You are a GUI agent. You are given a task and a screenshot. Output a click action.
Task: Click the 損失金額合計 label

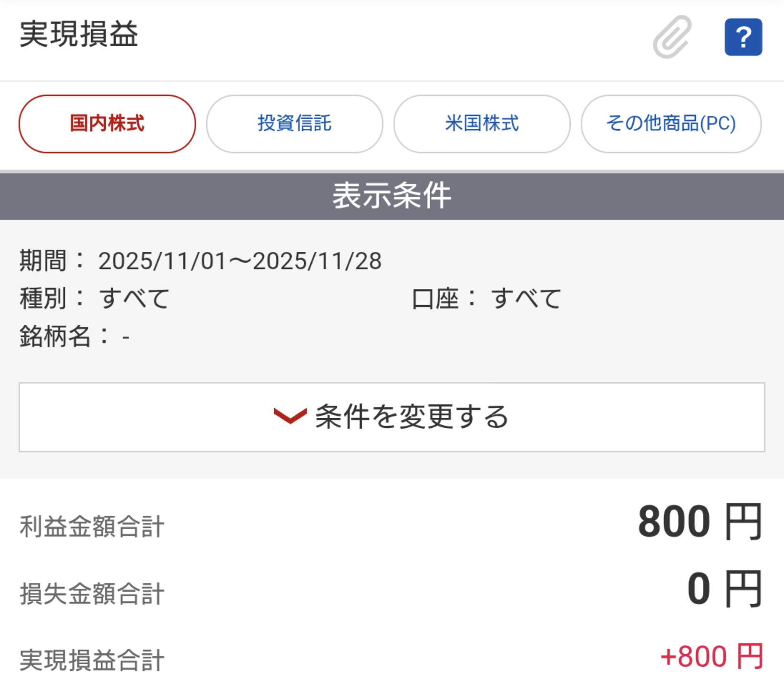[x=92, y=594]
